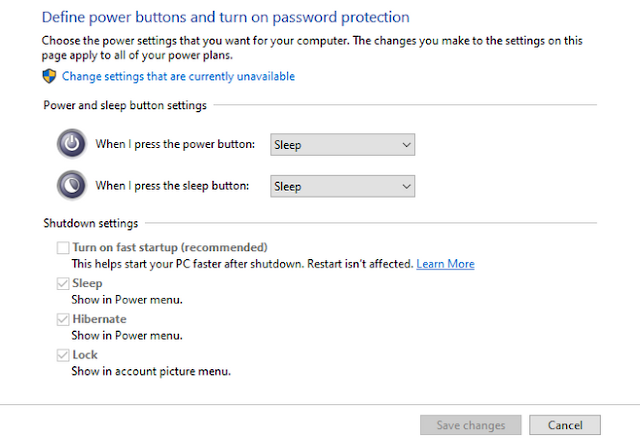This screenshot has height=440, width=640.
Task: Open the sleep button action dropdown
Action: click(343, 186)
